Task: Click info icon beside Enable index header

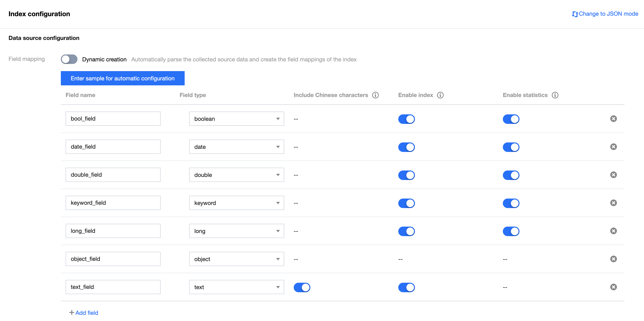Action: 440,95
